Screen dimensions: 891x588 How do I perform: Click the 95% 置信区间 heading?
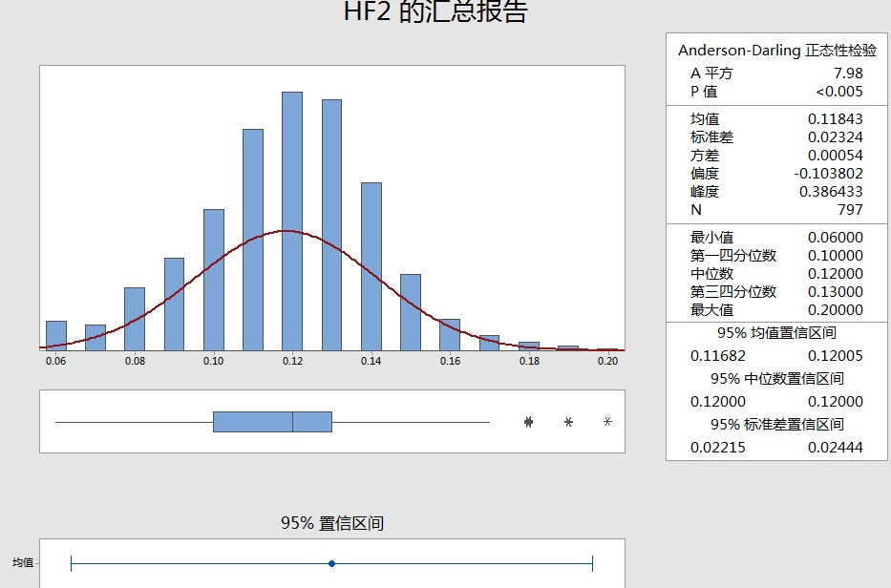(330, 522)
